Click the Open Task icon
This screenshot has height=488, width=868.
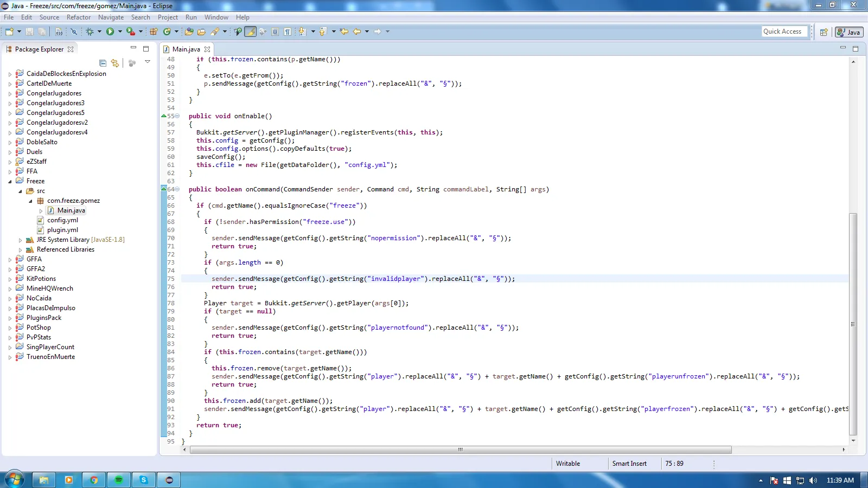pos(201,31)
